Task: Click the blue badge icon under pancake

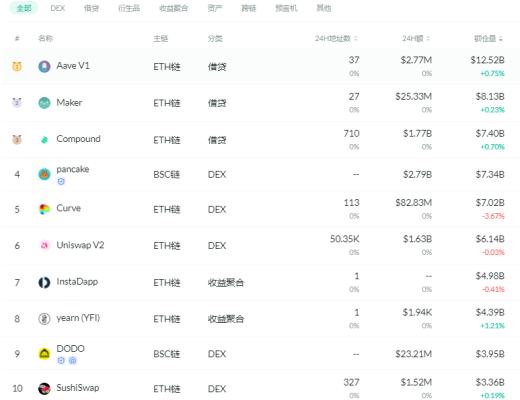Action: click(x=61, y=181)
